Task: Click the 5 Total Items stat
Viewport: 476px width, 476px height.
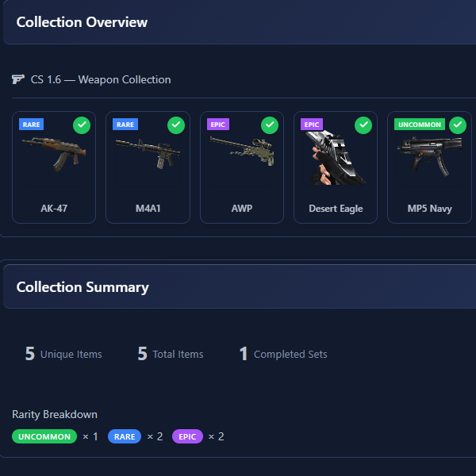Action: tap(171, 354)
